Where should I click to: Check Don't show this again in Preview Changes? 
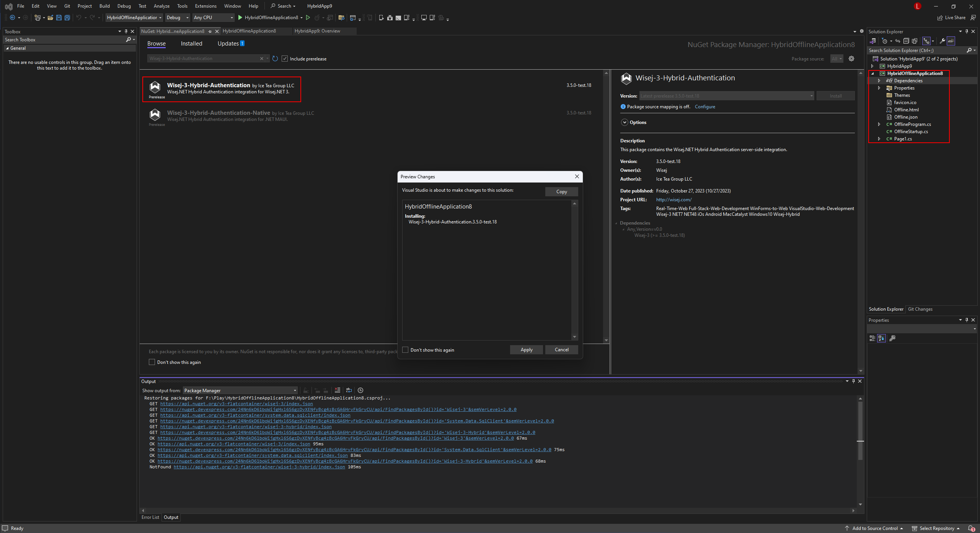pos(405,350)
